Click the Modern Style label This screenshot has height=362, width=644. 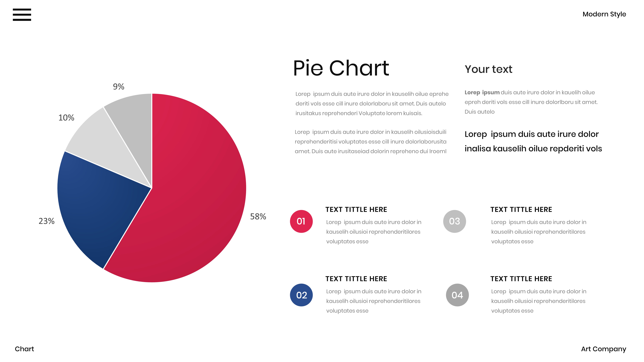[604, 14]
